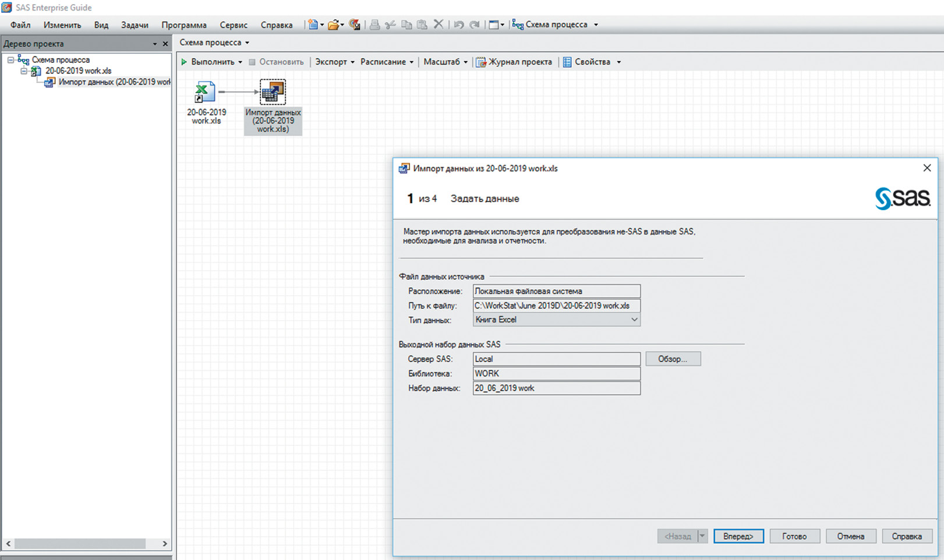The width and height of the screenshot is (944, 560).
Task: Click the Расположение field
Action: click(x=556, y=291)
